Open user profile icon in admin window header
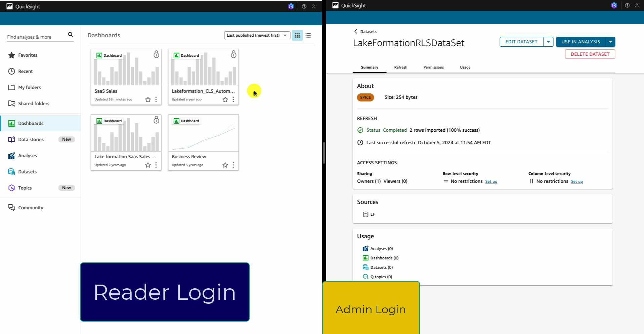This screenshot has width=644, height=334. (637, 5)
